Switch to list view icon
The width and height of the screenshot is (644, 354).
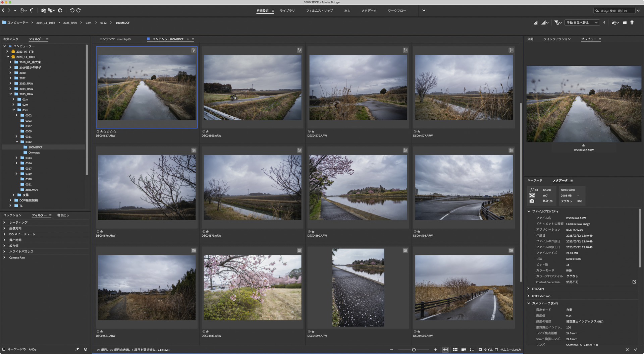(x=472, y=350)
